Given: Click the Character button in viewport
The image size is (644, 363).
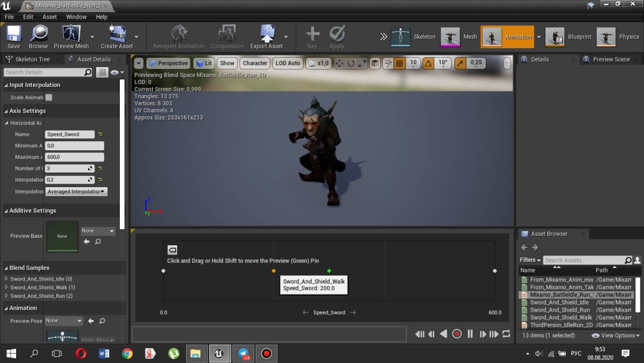Looking at the screenshot, I should point(255,63).
